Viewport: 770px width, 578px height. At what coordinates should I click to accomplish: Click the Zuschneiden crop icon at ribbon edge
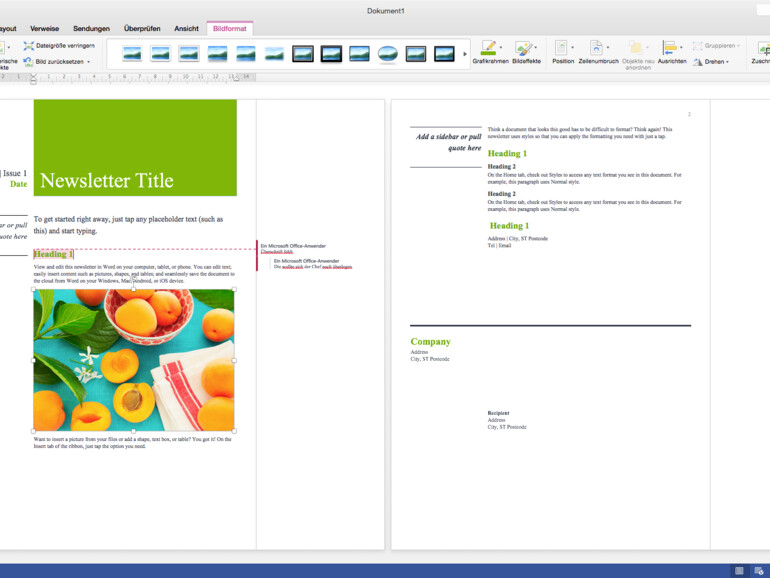(764, 49)
